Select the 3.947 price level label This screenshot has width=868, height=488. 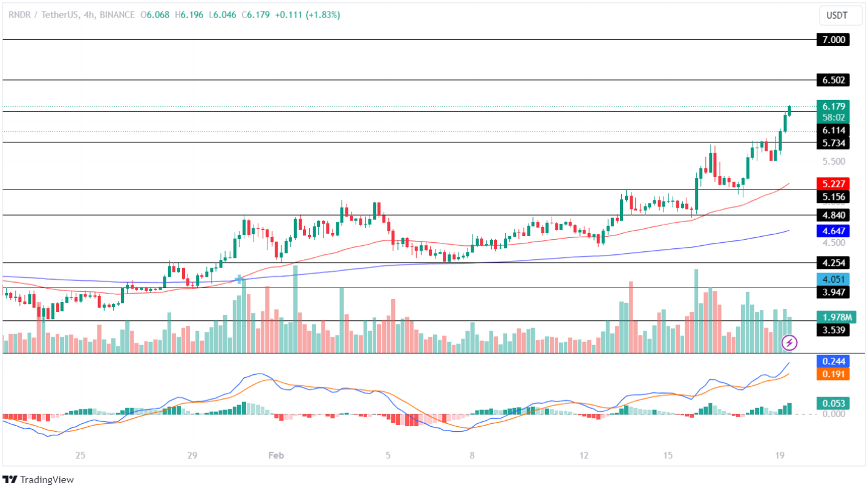pos(832,292)
